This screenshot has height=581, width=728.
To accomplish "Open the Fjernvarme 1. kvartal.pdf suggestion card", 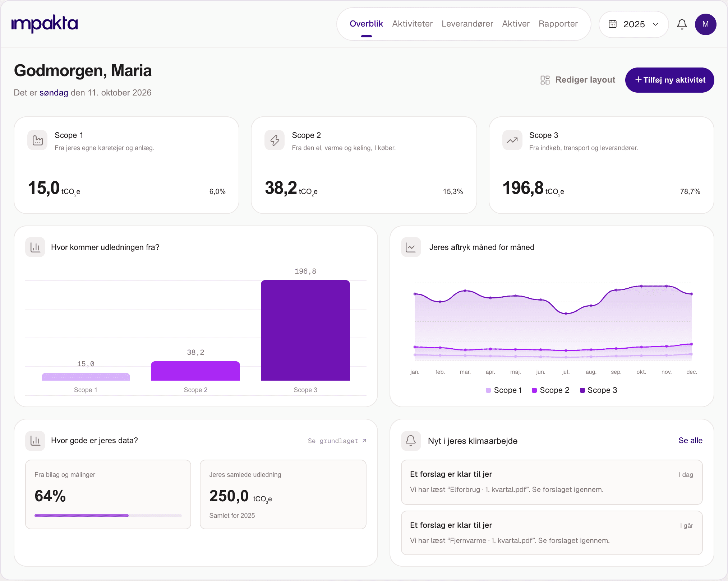I will point(552,533).
